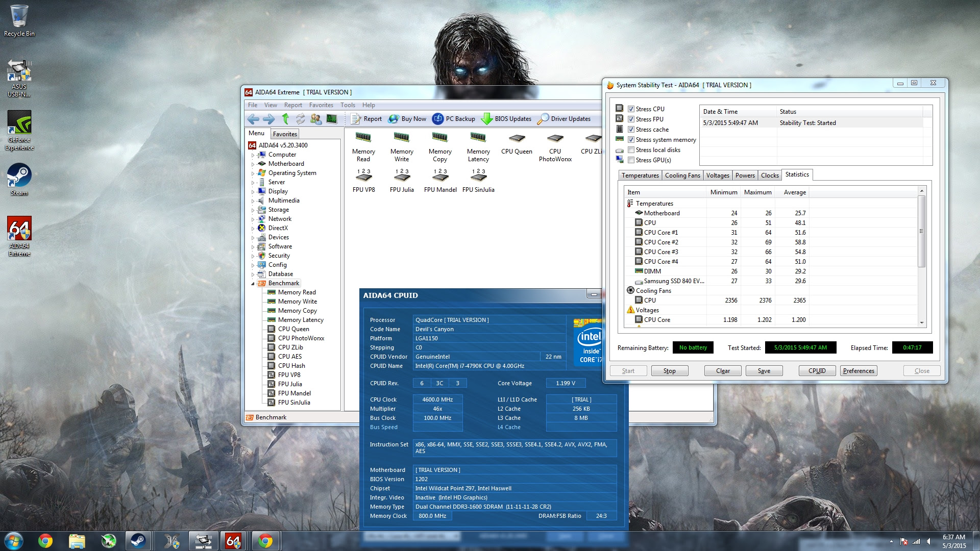Expand the Storage tree node
Screen dimensions: 980x551
click(x=253, y=210)
